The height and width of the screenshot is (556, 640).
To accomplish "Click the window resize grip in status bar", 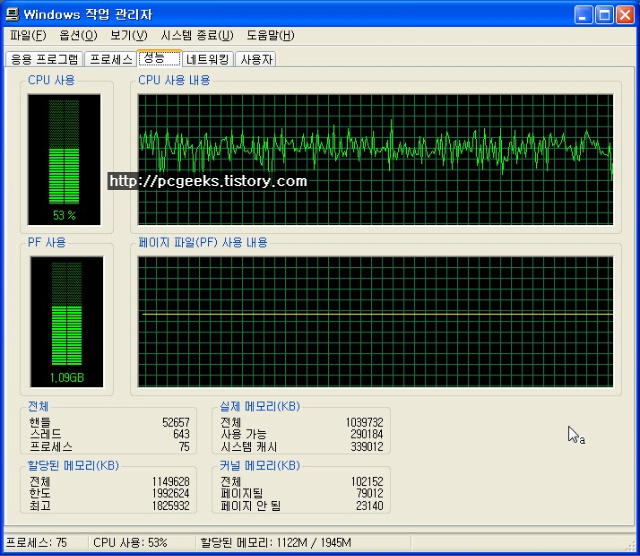I will [630, 545].
